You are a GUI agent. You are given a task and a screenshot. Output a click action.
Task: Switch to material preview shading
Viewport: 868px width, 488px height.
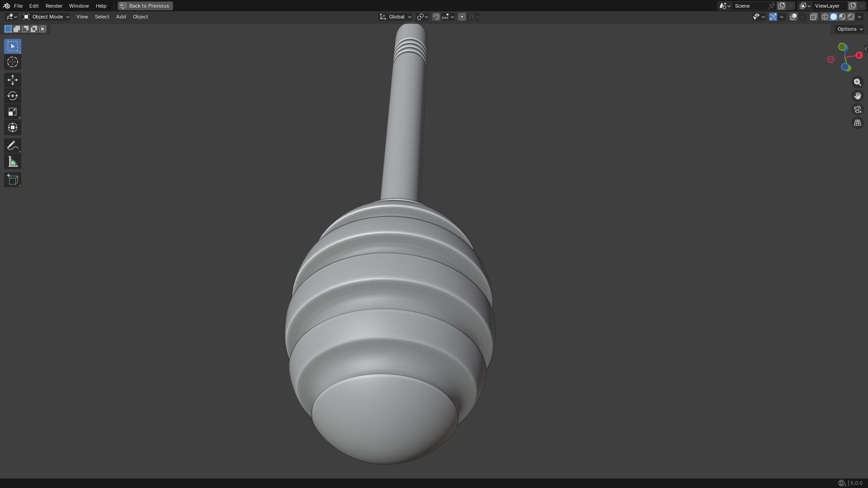coord(842,17)
